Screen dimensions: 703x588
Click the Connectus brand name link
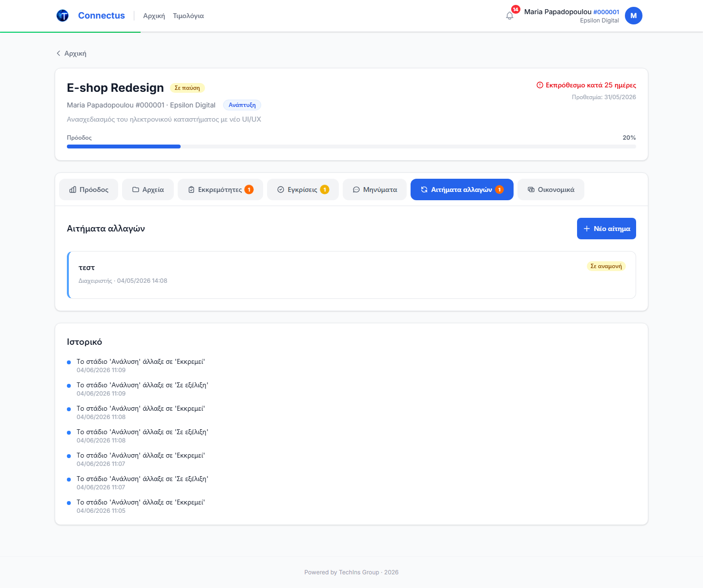point(102,16)
